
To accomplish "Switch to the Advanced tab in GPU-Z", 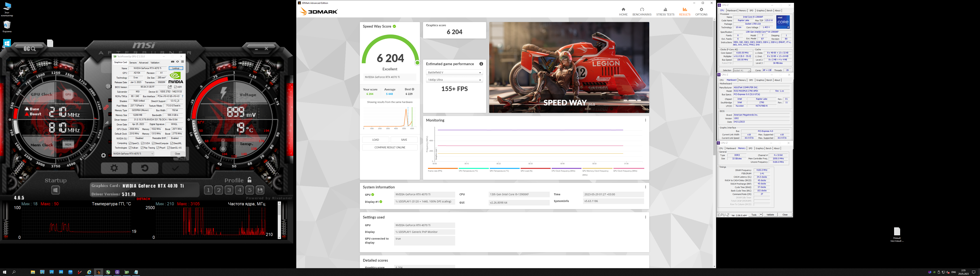I will (x=143, y=62).
